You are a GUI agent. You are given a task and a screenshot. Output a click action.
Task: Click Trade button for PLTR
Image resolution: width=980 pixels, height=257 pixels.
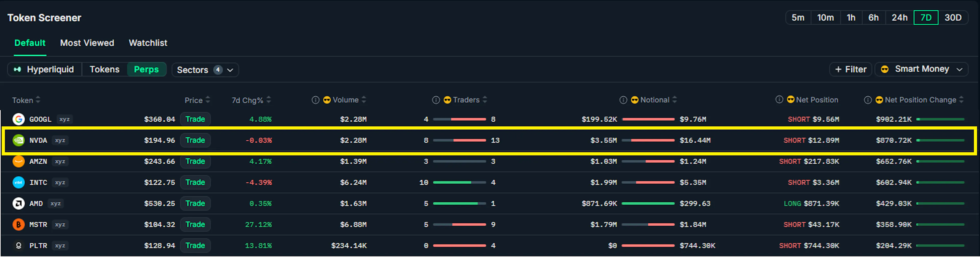[x=195, y=246]
